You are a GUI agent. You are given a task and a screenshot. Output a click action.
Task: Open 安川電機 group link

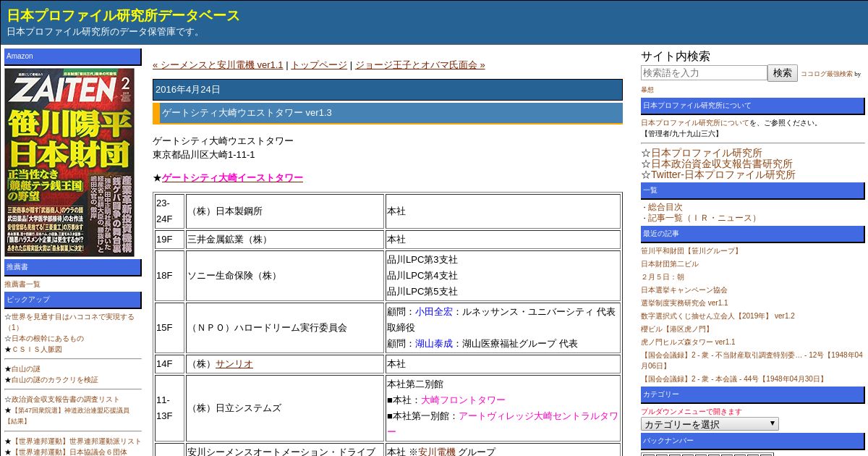pyautogui.click(x=437, y=451)
